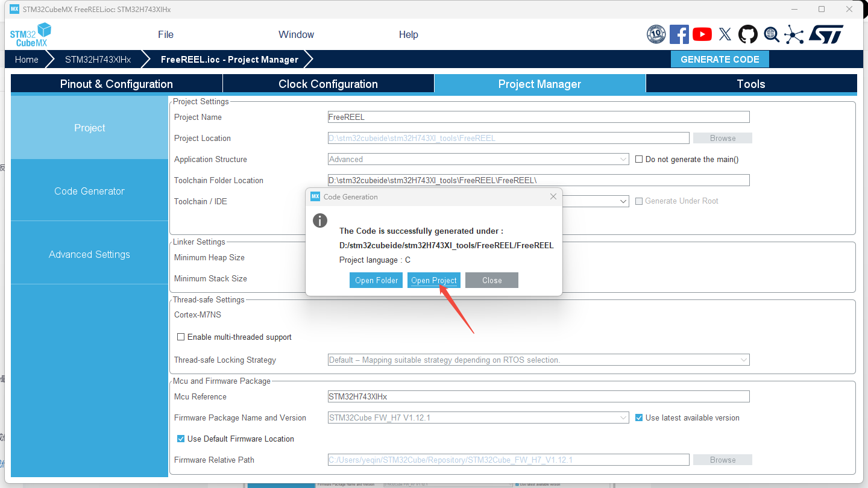Screen dimensions: 868x488
Task: Open the Window menu
Action: pos(296,34)
